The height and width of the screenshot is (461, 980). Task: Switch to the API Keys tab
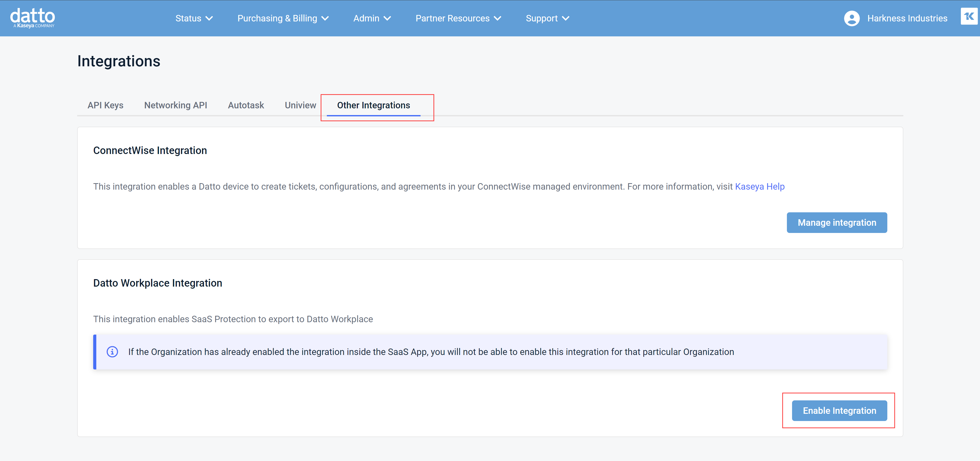click(105, 105)
